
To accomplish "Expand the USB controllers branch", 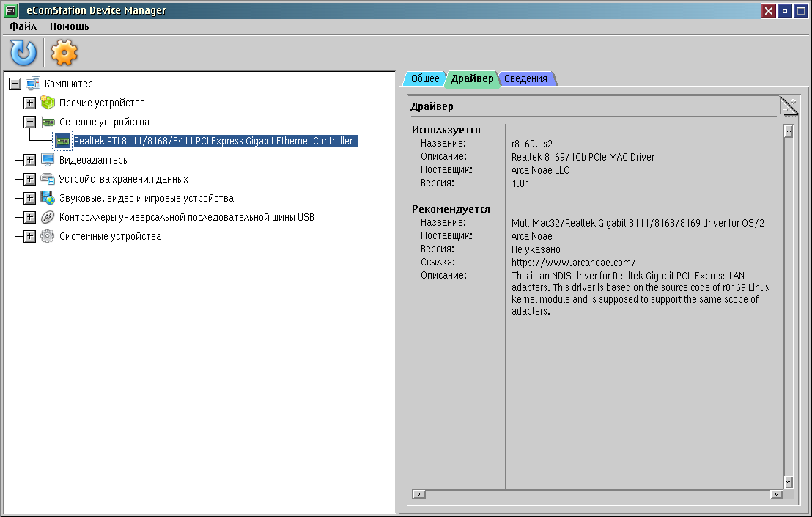I will tap(29, 217).
